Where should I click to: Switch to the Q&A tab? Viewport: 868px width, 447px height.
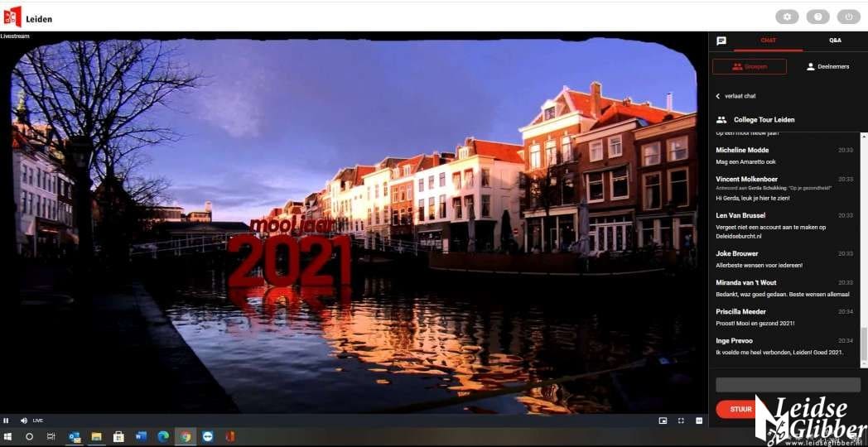click(x=835, y=41)
